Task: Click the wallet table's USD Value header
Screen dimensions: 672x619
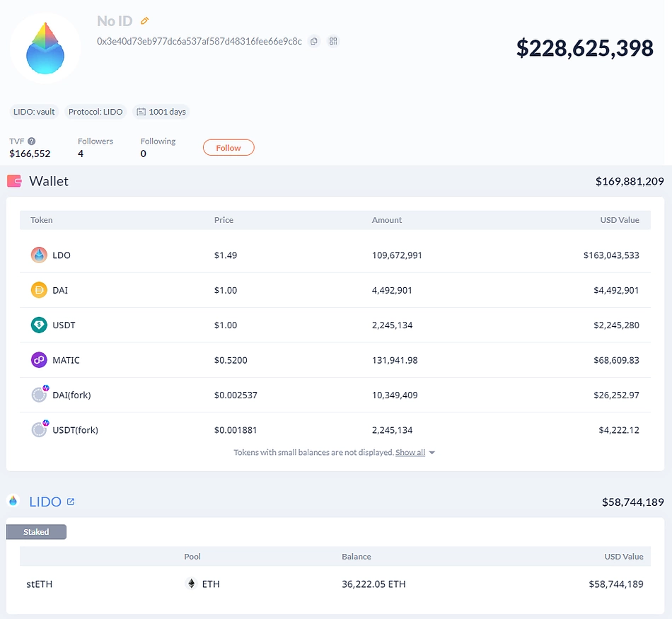Action: [619, 220]
